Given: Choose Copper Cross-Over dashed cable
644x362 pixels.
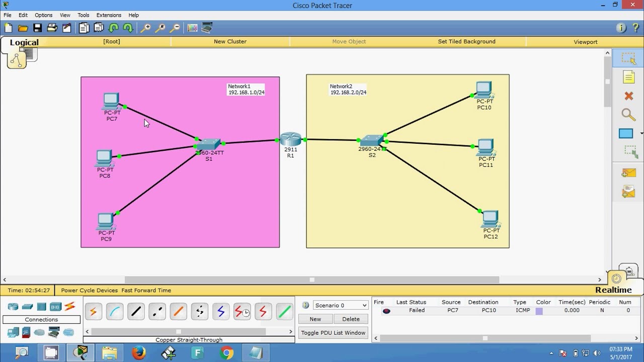Looking at the screenshot, I should coord(157,312).
